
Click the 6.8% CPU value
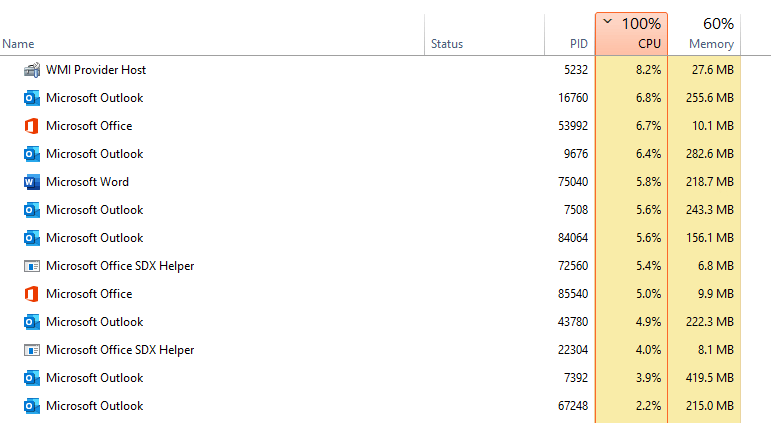pos(648,98)
